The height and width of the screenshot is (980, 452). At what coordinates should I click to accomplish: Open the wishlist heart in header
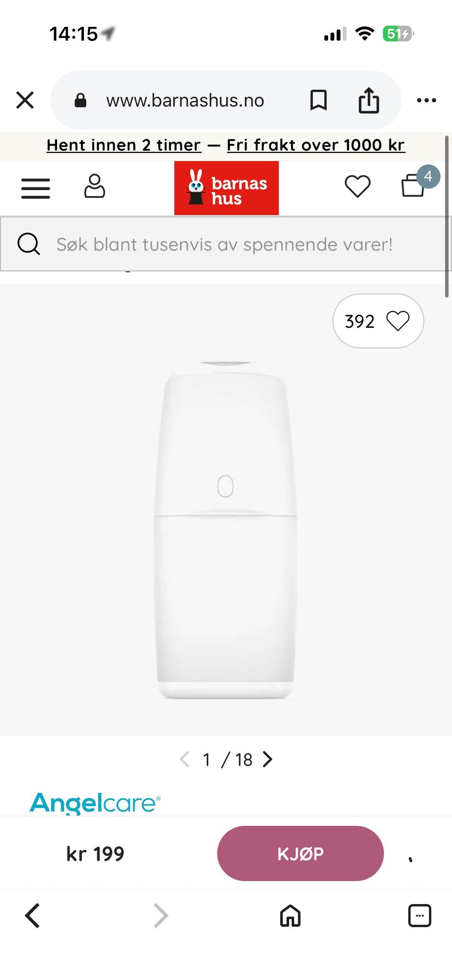[357, 186]
